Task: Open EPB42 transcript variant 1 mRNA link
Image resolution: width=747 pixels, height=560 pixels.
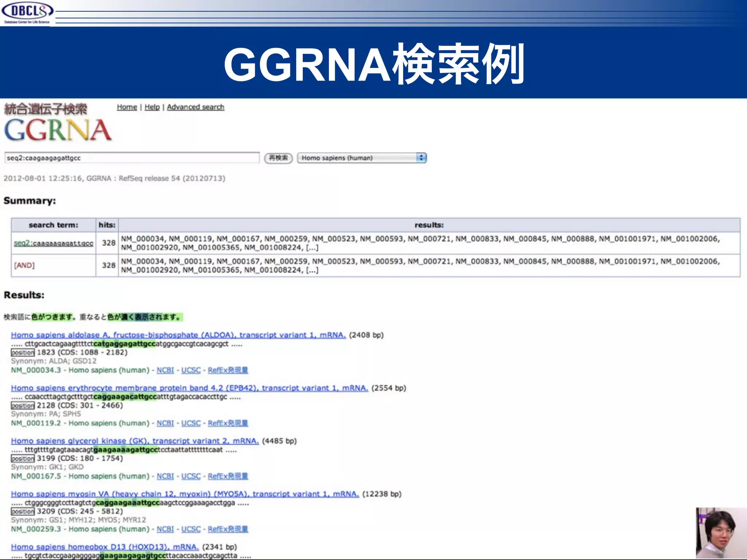Action: [189, 388]
